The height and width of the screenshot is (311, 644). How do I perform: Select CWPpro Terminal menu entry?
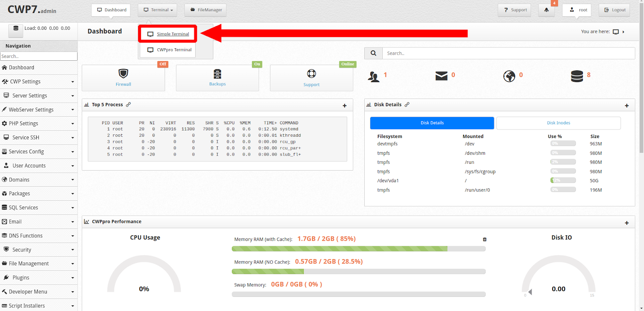click(x=168, y=50)
